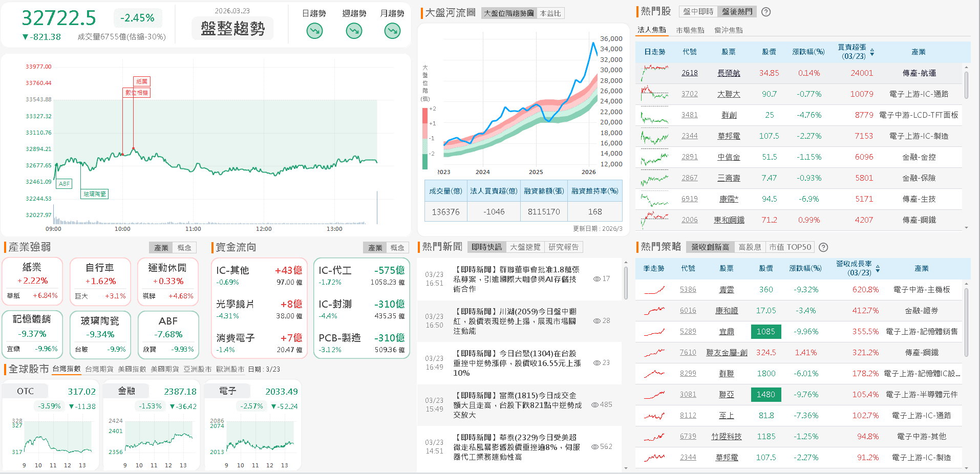Screen dimensions: 980x474
Task: Open the 長榮航 stock link
Action: point(729,73)
